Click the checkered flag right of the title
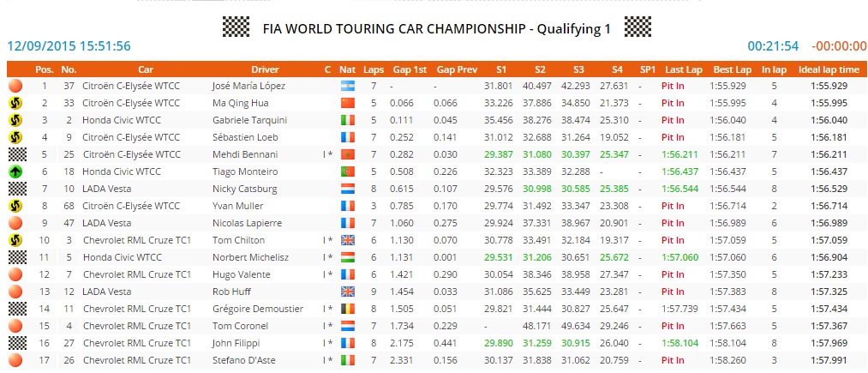The width and height of the screenshot is (868, 373). point(638,27)
